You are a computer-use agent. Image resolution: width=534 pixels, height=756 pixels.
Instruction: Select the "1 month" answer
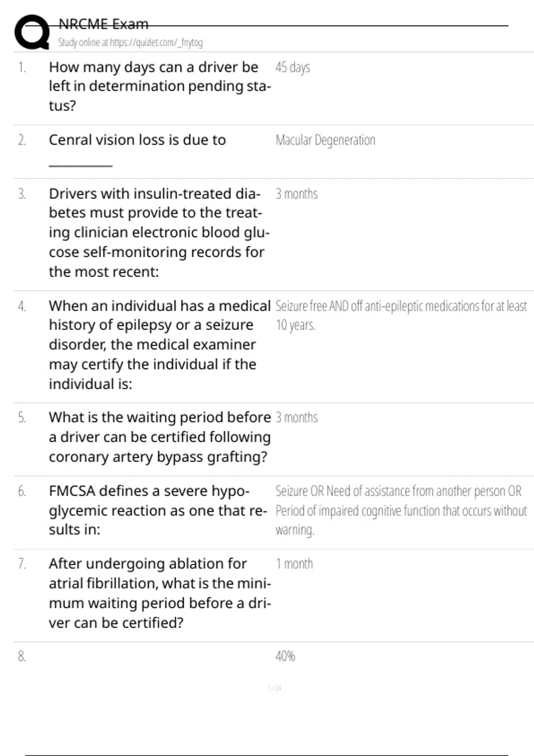(294, 564)
